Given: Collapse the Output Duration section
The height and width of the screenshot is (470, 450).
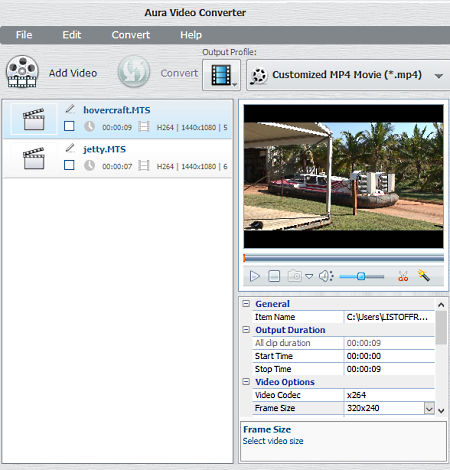Looking at the screenshot, I should [246, 330].
